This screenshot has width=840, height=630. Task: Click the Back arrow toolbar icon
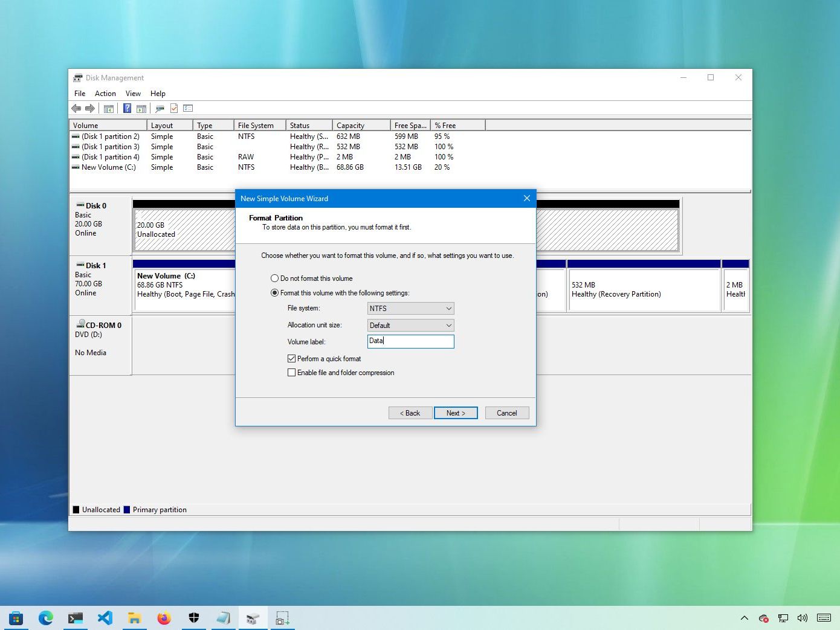76,109
